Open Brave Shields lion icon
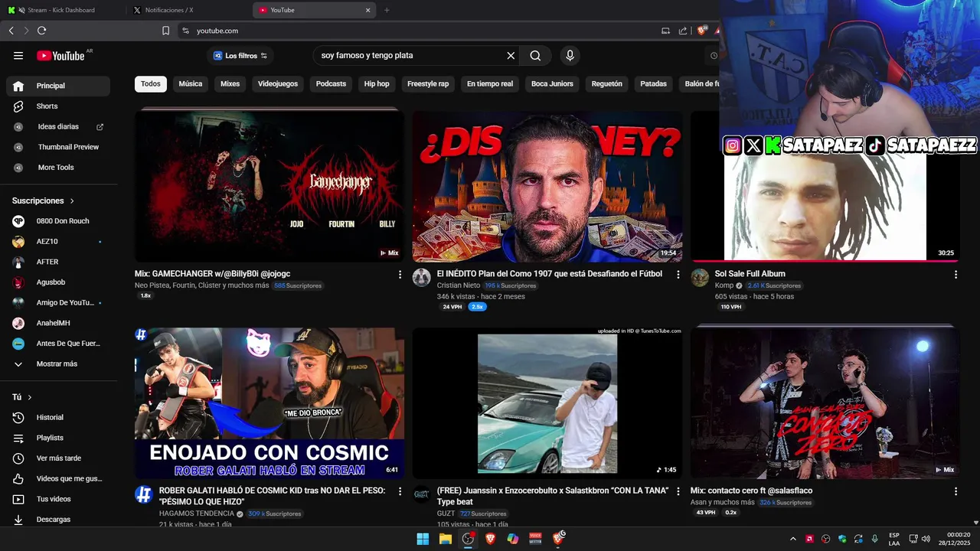980x551 pixels. (x=701, y=31)
